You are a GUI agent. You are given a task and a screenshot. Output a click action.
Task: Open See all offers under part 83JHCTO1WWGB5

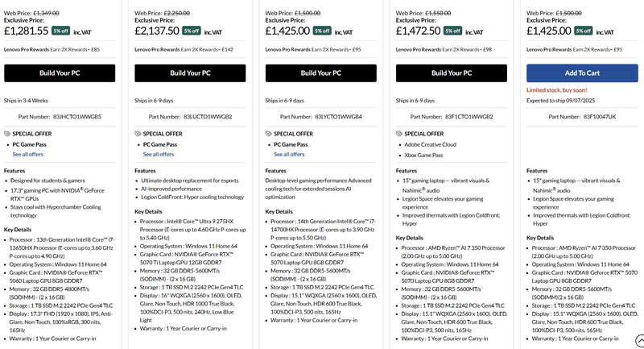(28, 155)
